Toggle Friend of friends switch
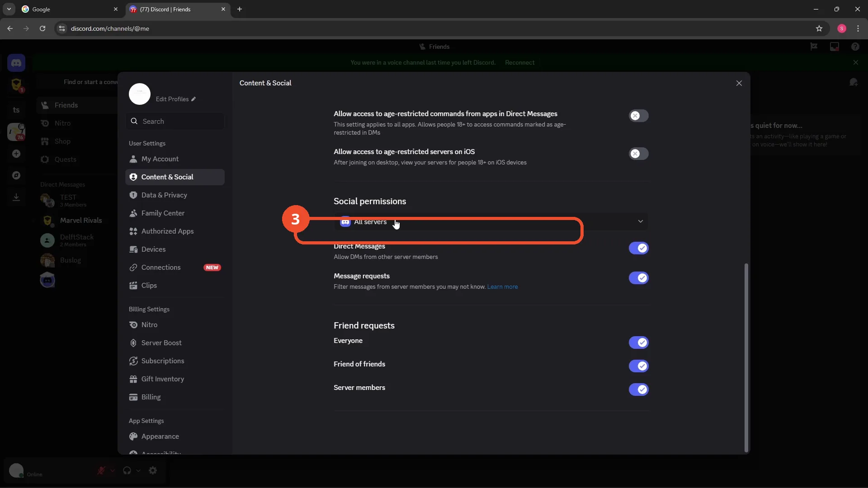Image resolution: width=868 pixels, height=488 pixels. coord(638,366)
